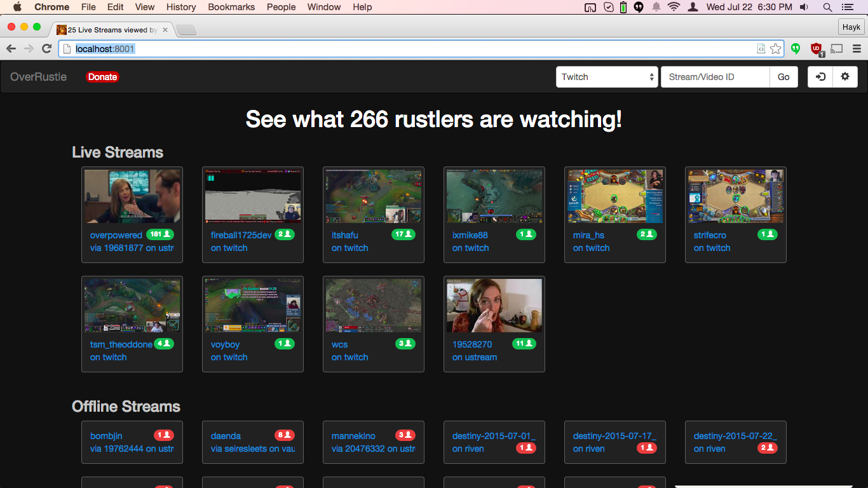Image resolution: width=868 pixels, height=488 pixels.
Task: Open overpowered stream thumbnail
Action: pyautogui.click(x=132, y=196)
